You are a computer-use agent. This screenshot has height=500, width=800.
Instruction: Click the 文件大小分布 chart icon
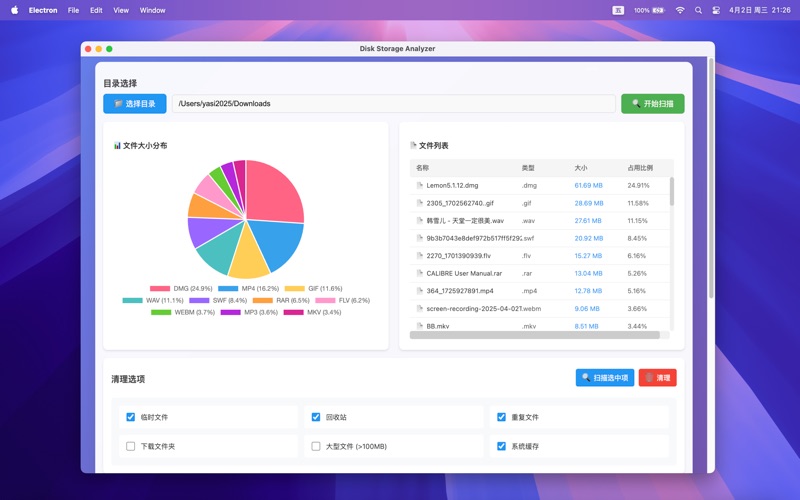click(x=117, y=145)
